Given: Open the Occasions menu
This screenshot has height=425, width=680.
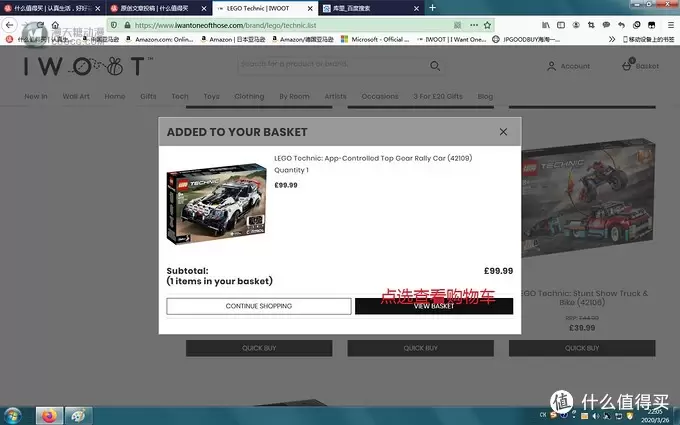Looking at the screenshot, I should [x=380, y=96].
